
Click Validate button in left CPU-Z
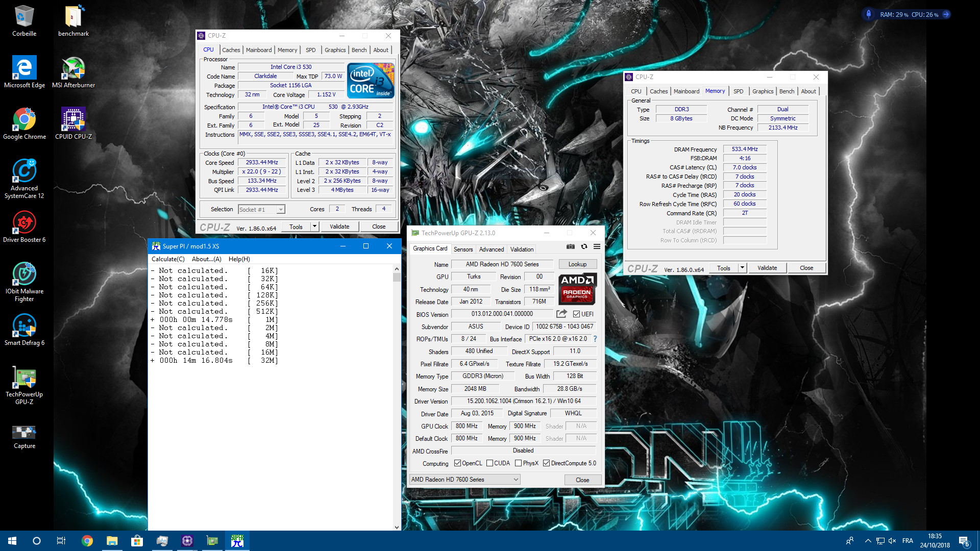pos(339,227)
